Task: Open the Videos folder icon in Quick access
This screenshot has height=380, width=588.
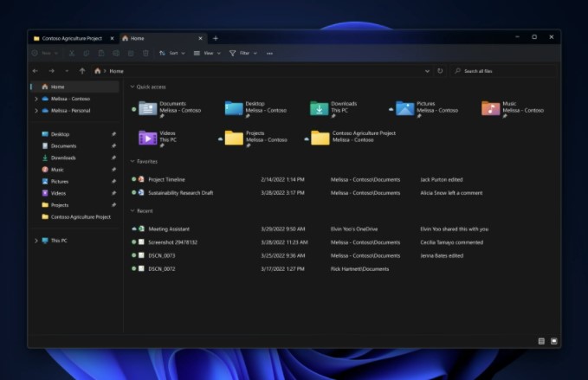Action: coord(148,138)
